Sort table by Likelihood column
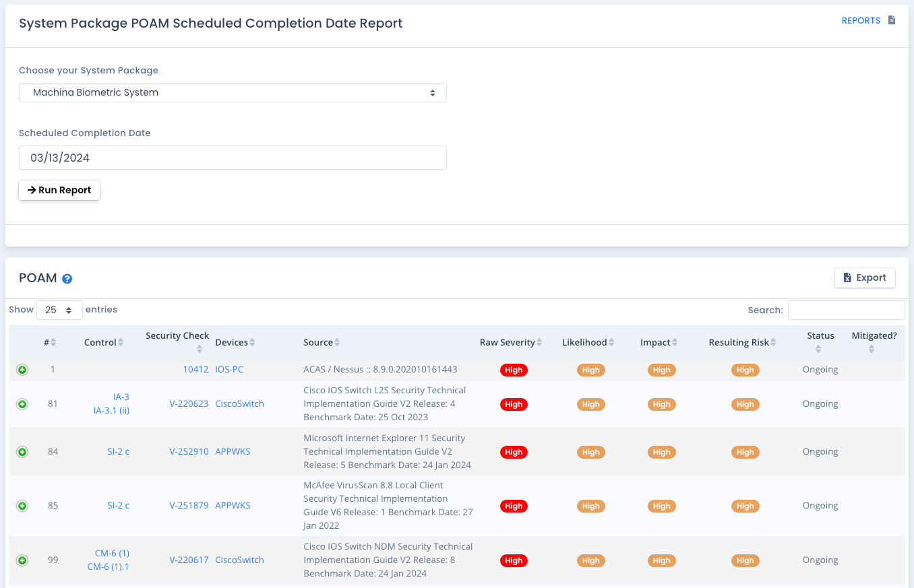This screenshot has width=914, height=588. tap(589, 342)
